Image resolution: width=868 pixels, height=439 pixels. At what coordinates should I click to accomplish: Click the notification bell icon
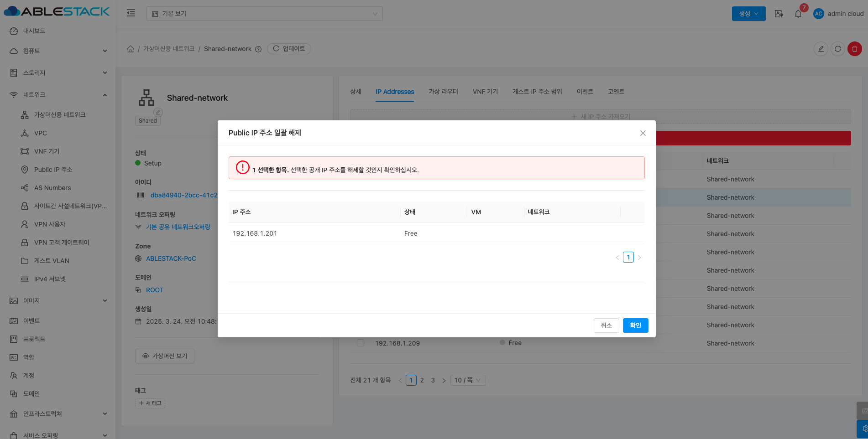click(x=798, y=14)
